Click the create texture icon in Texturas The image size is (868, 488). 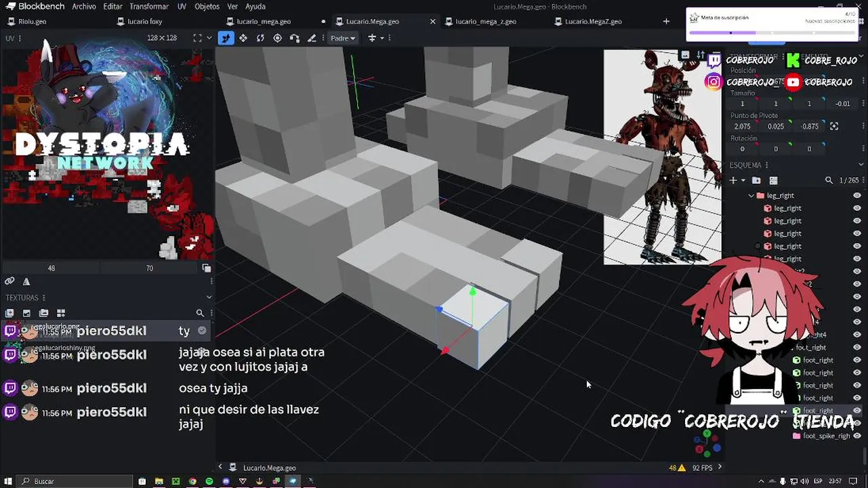point(26,313)
